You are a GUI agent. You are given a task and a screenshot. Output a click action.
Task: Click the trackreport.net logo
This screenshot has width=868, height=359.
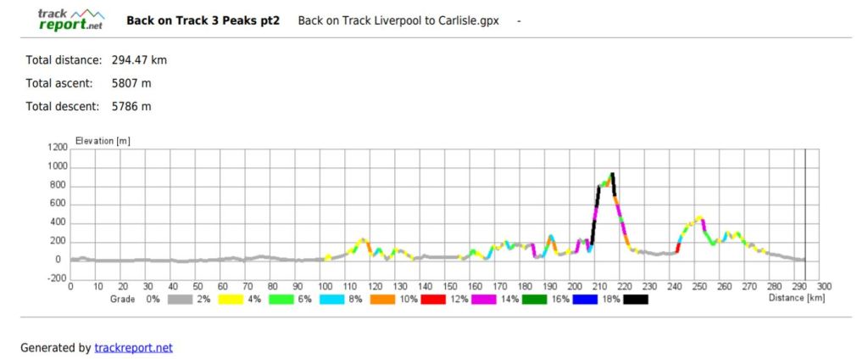click(x=72, y=19)
